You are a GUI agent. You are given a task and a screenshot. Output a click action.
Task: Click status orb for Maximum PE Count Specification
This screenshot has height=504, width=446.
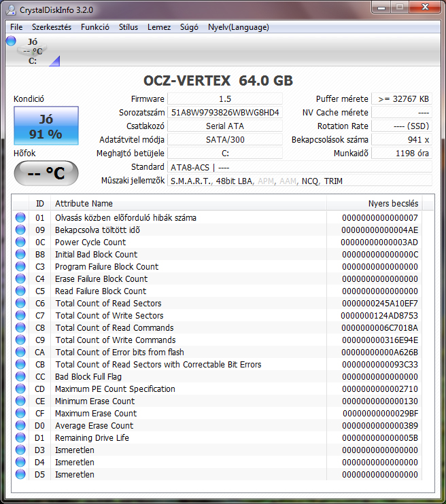pyautogui.click(x=20, y=389)
